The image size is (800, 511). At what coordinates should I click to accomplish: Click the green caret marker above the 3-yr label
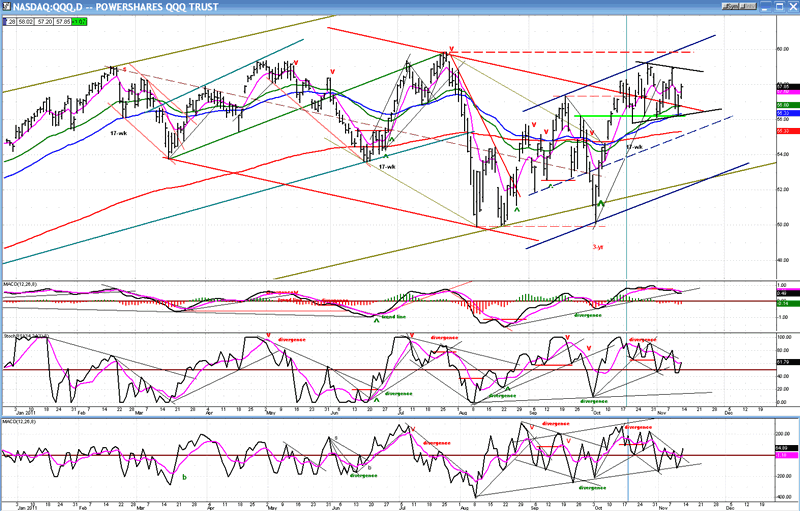tap(599, 204)
